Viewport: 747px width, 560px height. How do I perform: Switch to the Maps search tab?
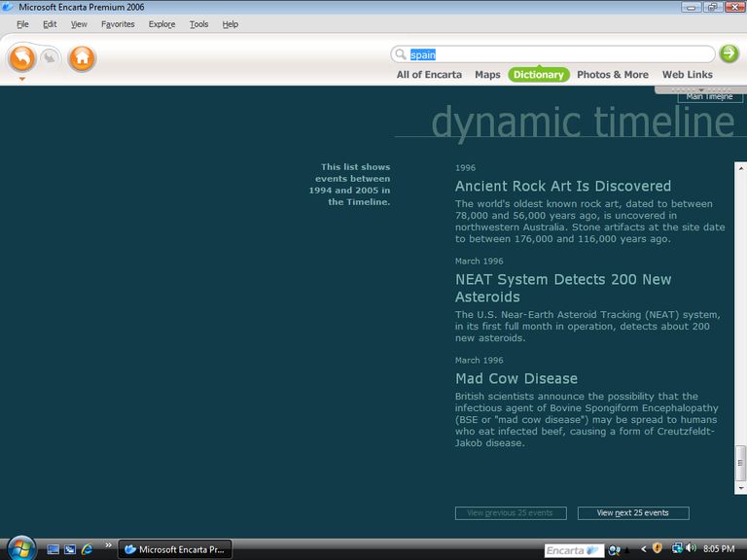click(x=487, y=75)
